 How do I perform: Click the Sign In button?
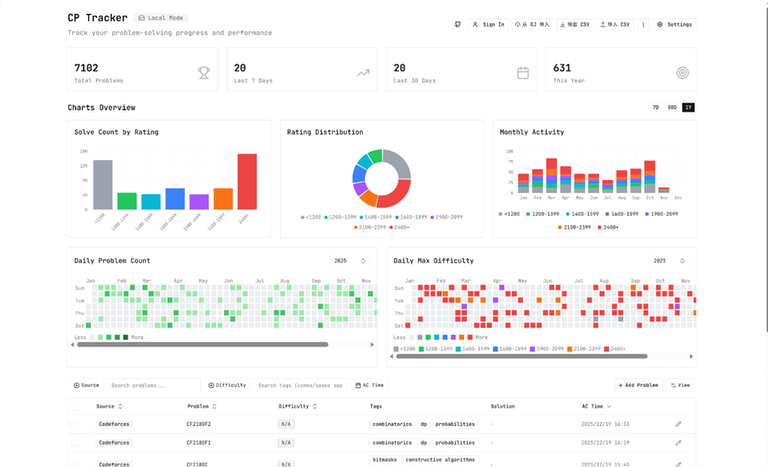click(488, 24)
